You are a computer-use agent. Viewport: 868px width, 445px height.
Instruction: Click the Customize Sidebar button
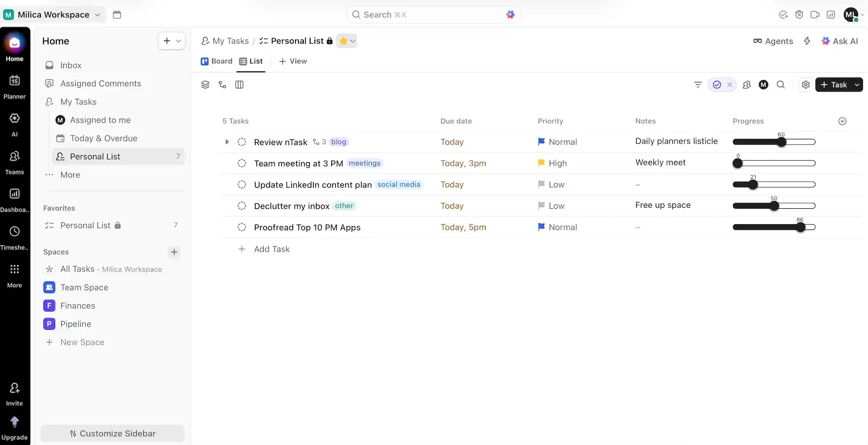[x=112, y=433]
